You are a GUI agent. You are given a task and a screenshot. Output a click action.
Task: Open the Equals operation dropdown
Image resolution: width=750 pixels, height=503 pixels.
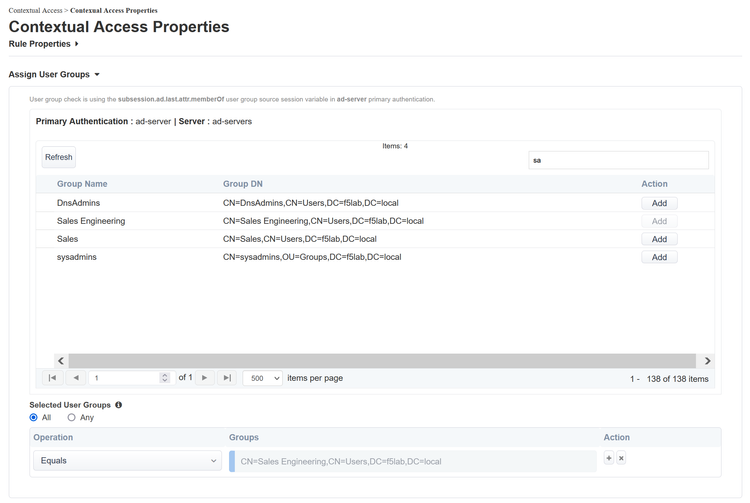127,461
